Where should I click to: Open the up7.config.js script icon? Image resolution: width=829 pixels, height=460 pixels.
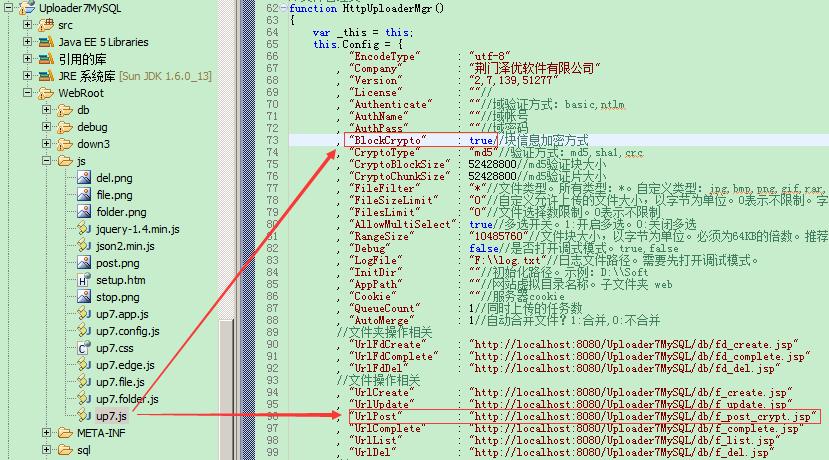coord(84,331)
